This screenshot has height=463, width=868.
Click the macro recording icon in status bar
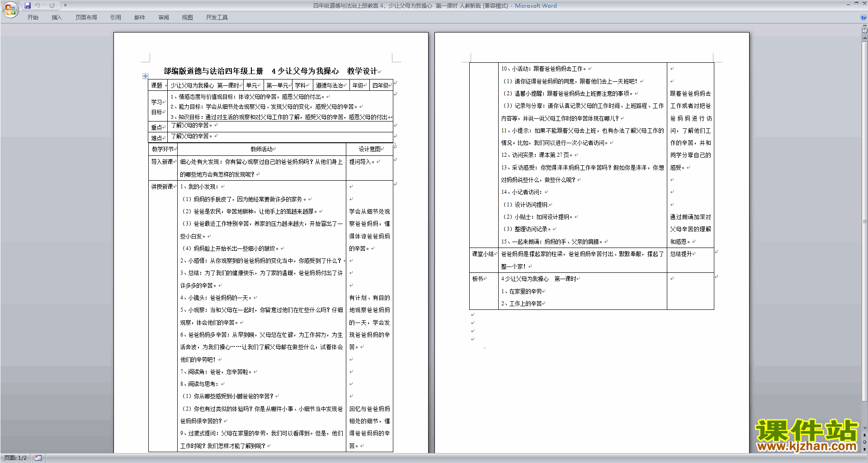click(x=38, y=458)
